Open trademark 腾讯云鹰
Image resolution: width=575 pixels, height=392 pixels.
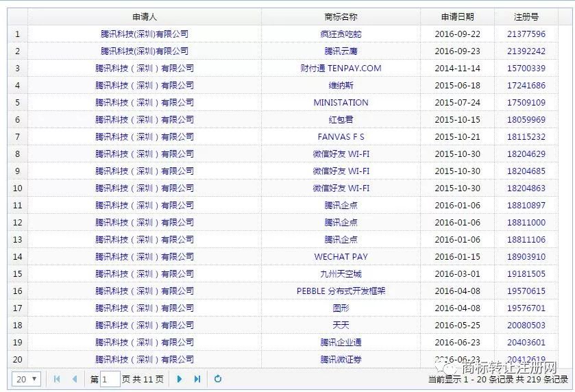coord(341,51)
